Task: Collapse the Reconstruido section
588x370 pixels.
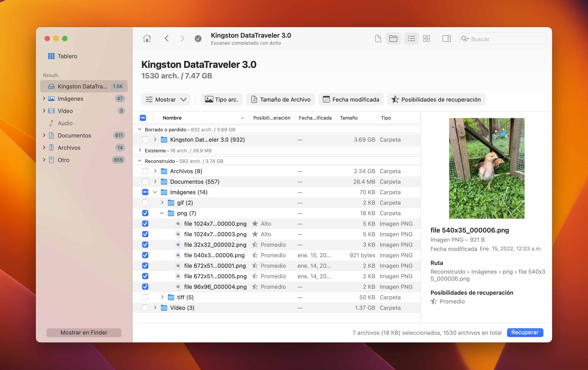Action: pyautogui.click(x=140, y=161)
